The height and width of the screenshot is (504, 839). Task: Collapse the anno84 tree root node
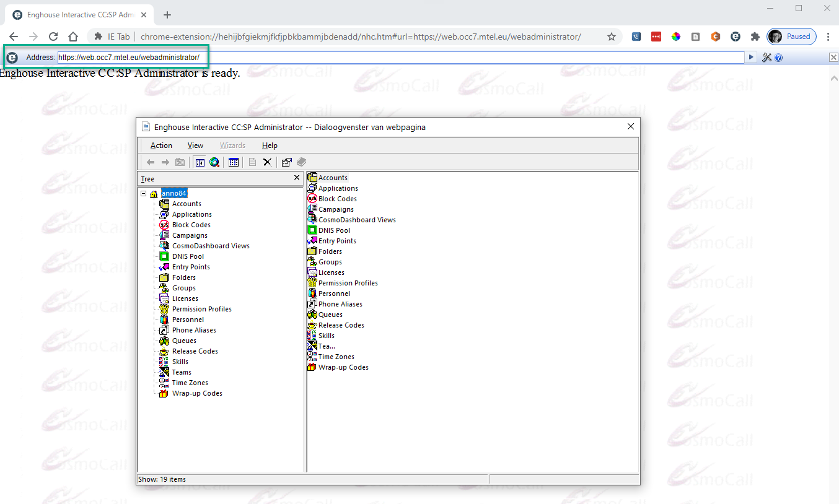click(144, 193)
